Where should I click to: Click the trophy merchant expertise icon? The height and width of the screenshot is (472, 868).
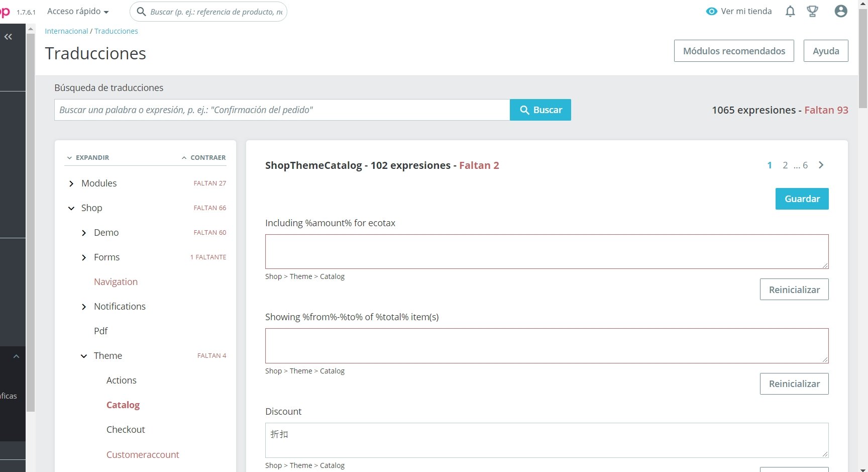point(812,11)
